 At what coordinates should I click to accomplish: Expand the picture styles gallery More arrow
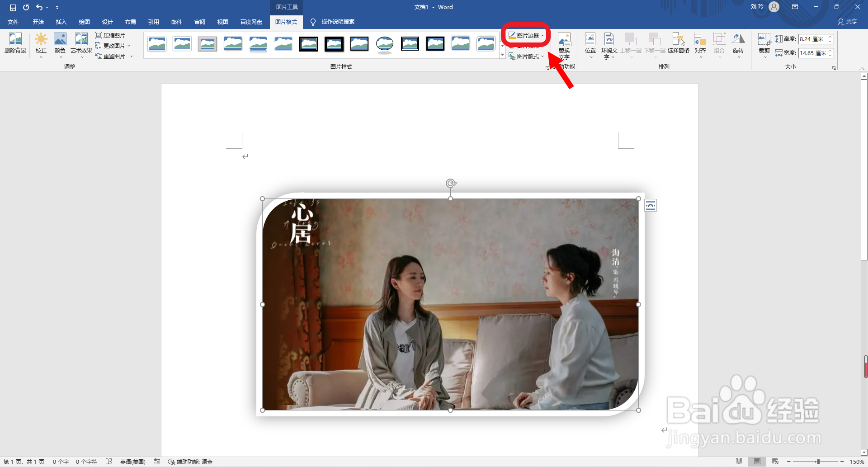(x=502, y=55)
